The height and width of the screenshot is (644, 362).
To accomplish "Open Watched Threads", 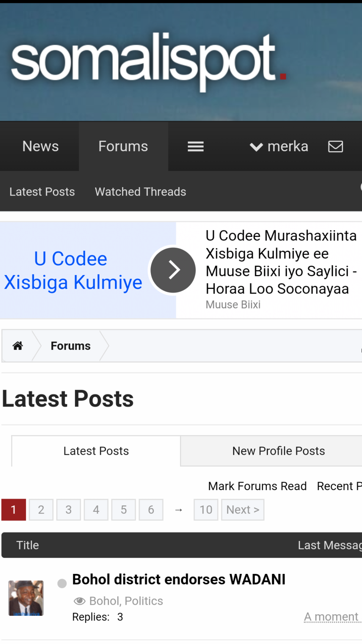I will click(140, 192).
